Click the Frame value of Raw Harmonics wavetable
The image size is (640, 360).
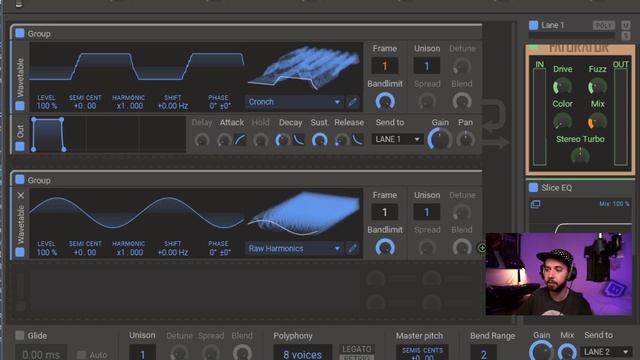point(384,212)
